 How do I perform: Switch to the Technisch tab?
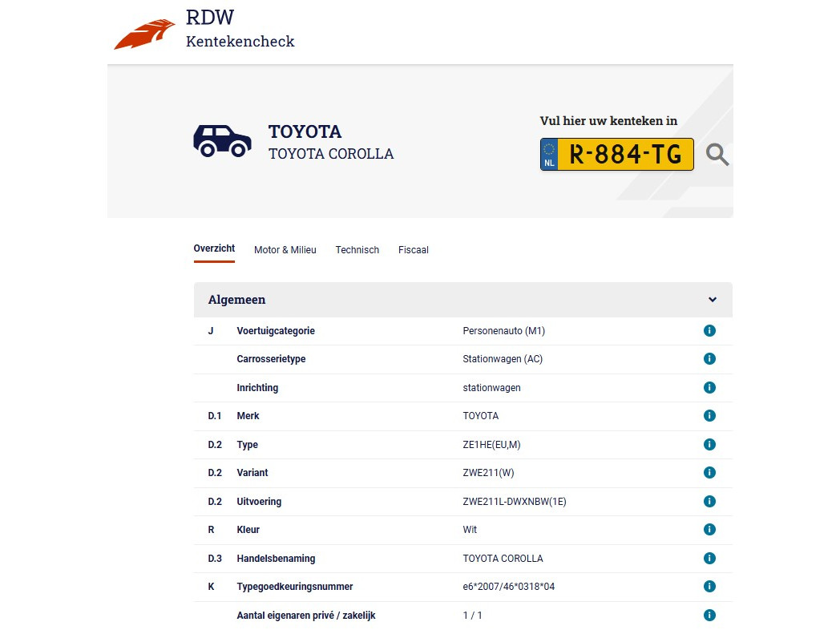point(357,249)
